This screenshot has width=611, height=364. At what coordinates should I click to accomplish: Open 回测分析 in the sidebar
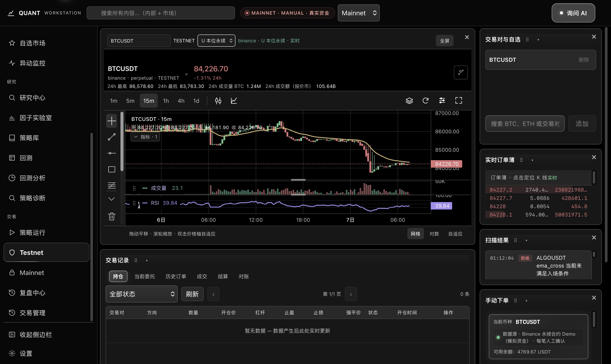coord(47,178)
